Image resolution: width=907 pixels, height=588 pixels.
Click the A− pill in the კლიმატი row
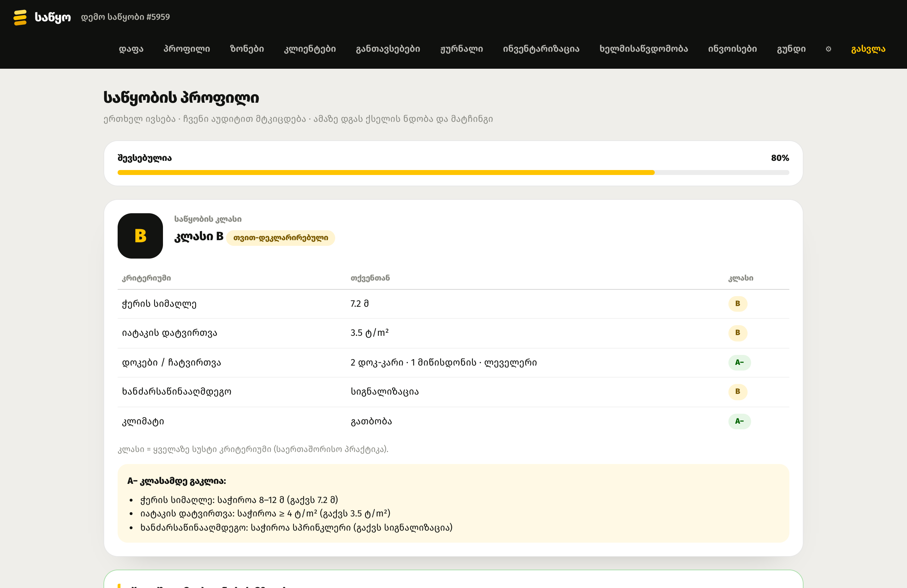[739, 421]
